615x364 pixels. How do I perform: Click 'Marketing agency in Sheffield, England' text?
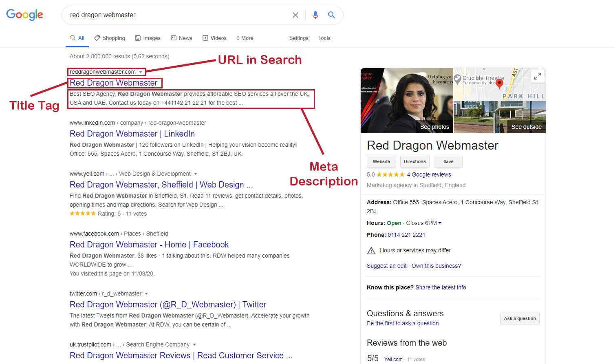[x=416, y=185]
